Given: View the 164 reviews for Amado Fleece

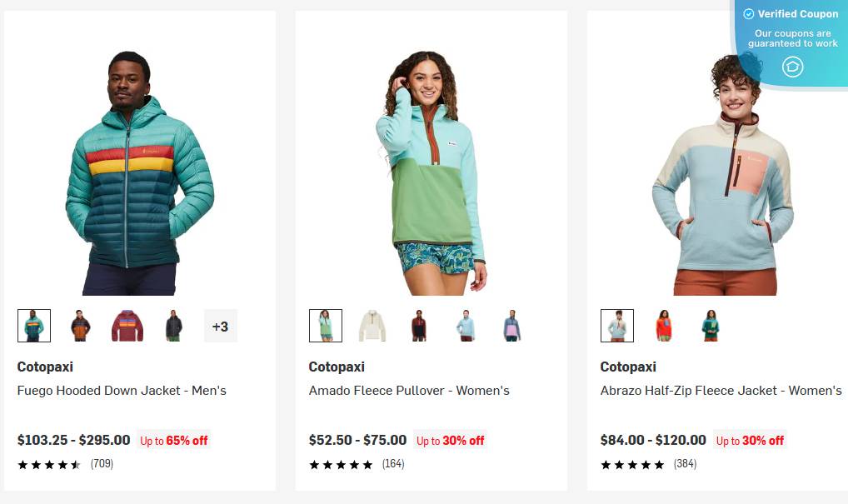Looking at the screenshot, I should click(x=393, y=464).
